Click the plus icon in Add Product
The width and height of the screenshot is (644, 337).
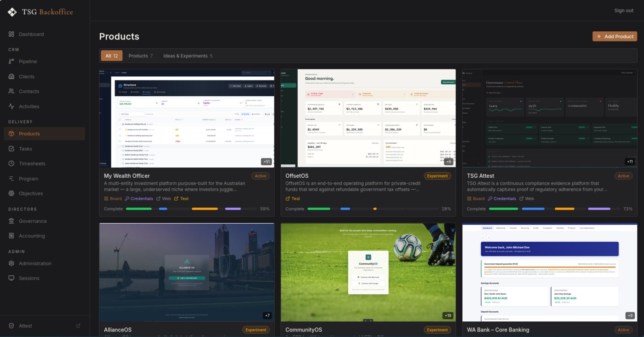click(599, 36)
